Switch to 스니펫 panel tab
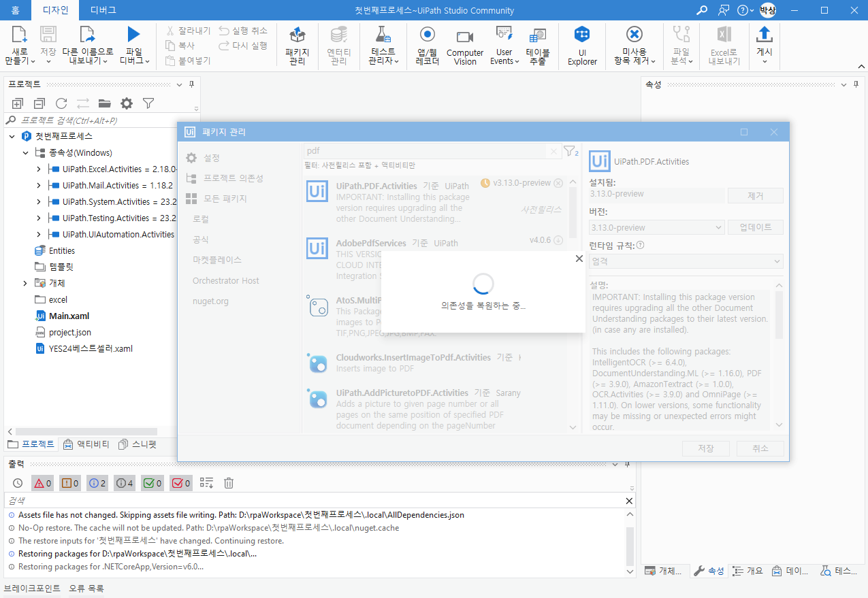868x598 pixels. (x=137, y=444)
